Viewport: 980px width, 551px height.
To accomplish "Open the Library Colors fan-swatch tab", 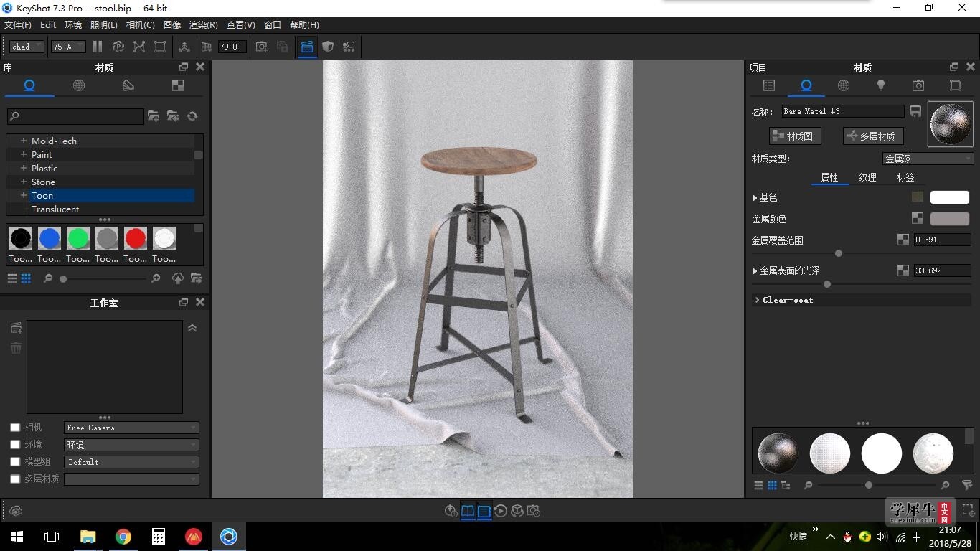I will [x=128, y=85].
